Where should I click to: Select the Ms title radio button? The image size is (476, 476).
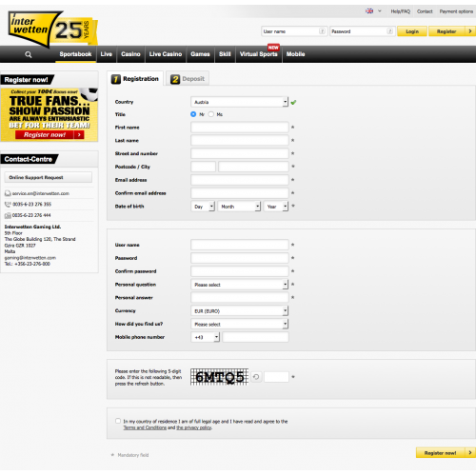pos(211,114)
